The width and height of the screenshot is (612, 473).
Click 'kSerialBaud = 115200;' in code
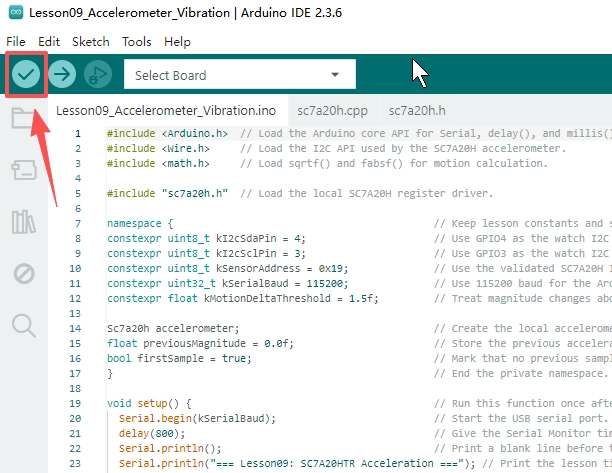pyautogui.click(x=285, y=284)
